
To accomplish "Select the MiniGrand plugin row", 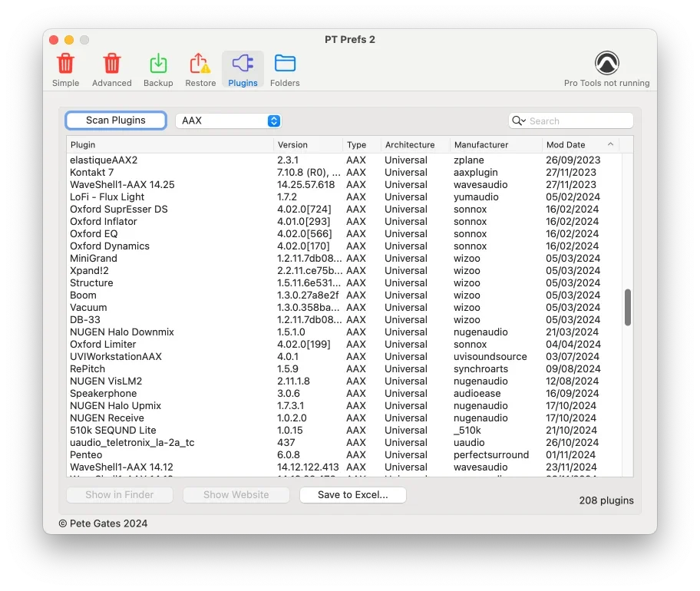I will [344, 258].
